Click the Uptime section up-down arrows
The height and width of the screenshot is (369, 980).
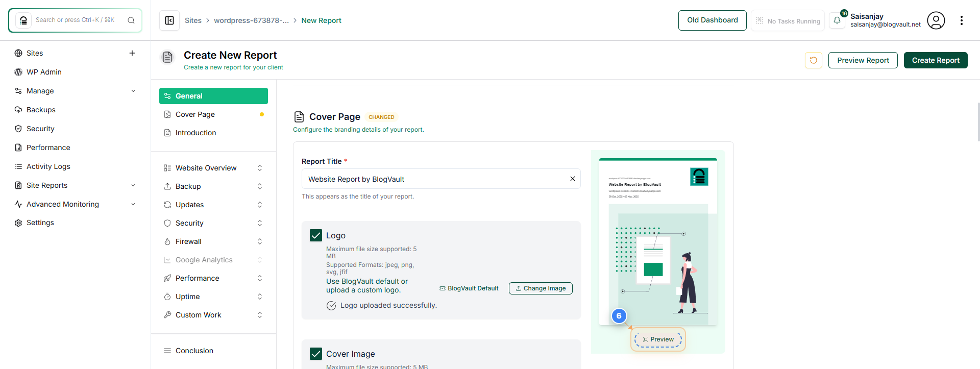pos(260,297)
